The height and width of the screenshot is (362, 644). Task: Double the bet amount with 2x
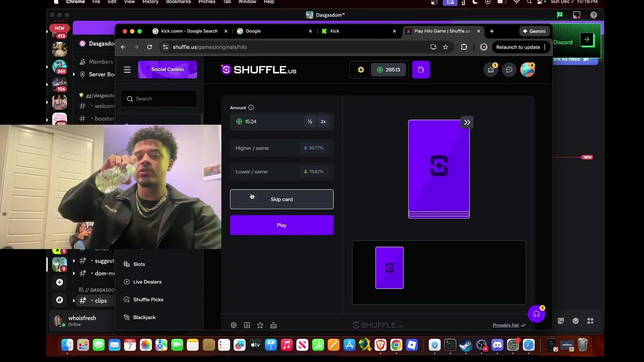click(x=323, y=122)
